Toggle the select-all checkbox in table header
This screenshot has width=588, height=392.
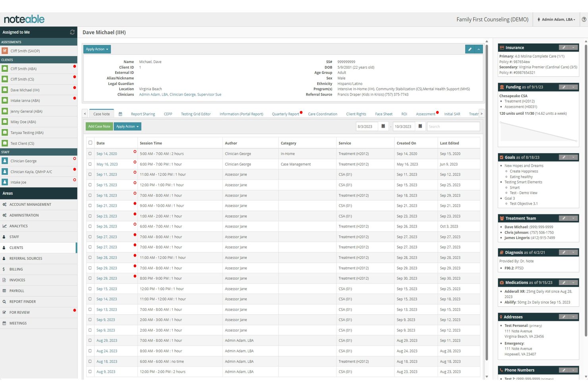(x=90, y=143)
